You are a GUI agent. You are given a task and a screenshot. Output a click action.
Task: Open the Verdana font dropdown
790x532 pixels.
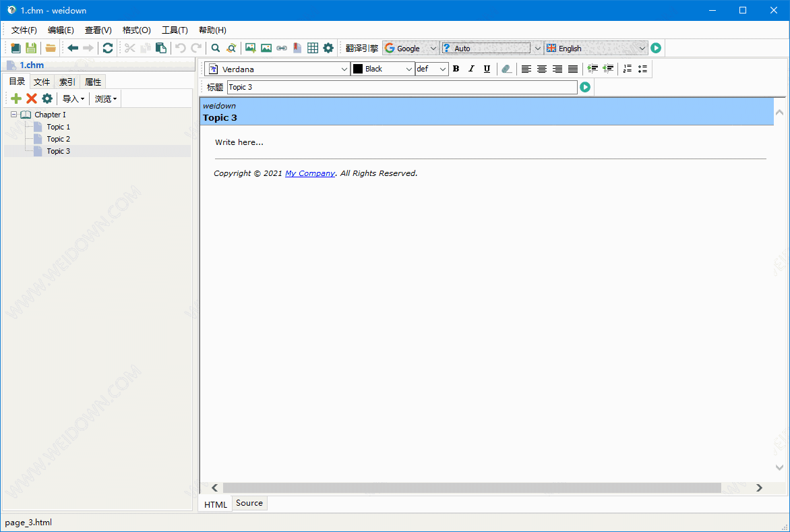pos(344,69)
